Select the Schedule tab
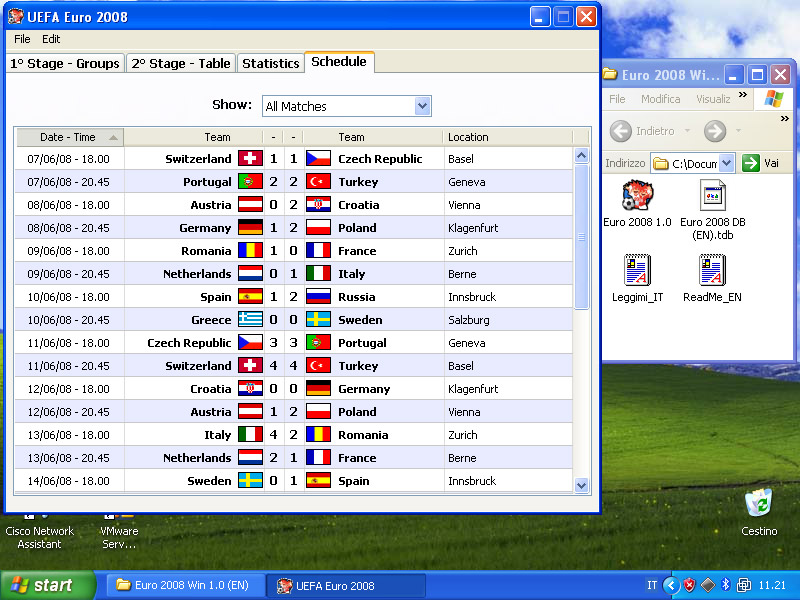The image size is (800, 600). pyautogui.click(x=339, y=62)
